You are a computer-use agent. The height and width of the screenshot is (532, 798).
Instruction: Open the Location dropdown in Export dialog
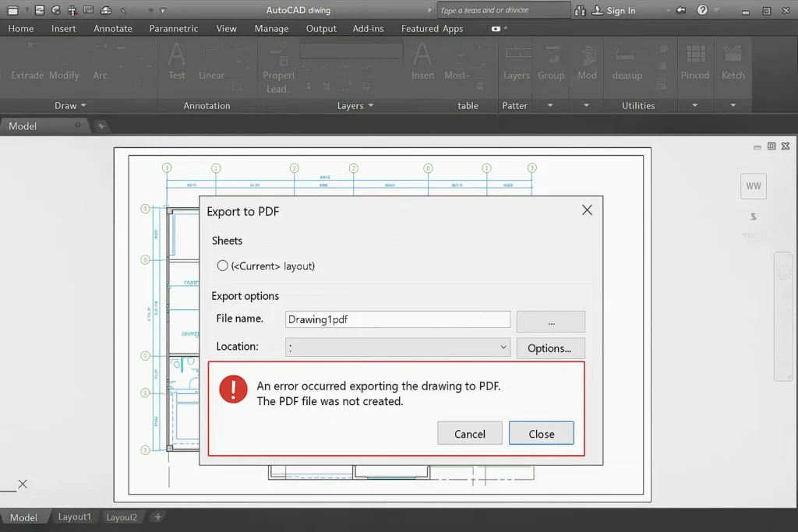(503, 347)
